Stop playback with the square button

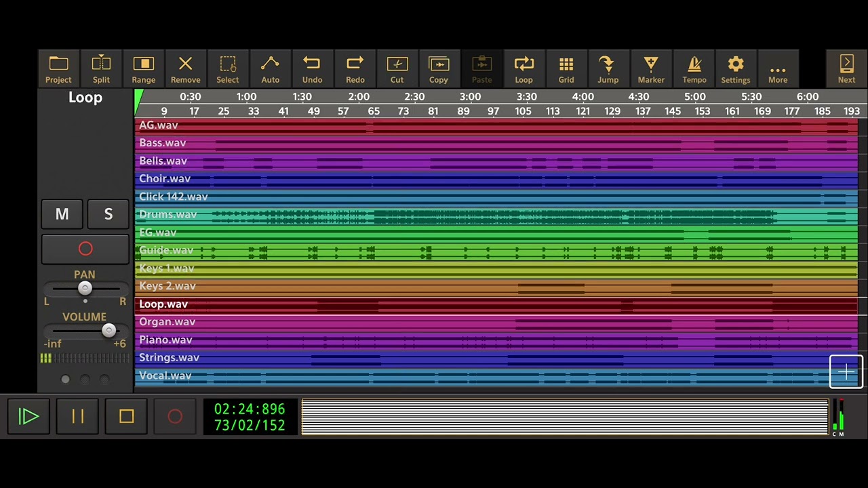point(126,416)
